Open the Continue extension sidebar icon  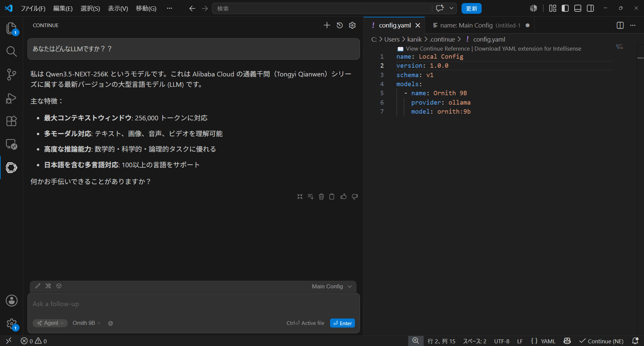[11, 167]
